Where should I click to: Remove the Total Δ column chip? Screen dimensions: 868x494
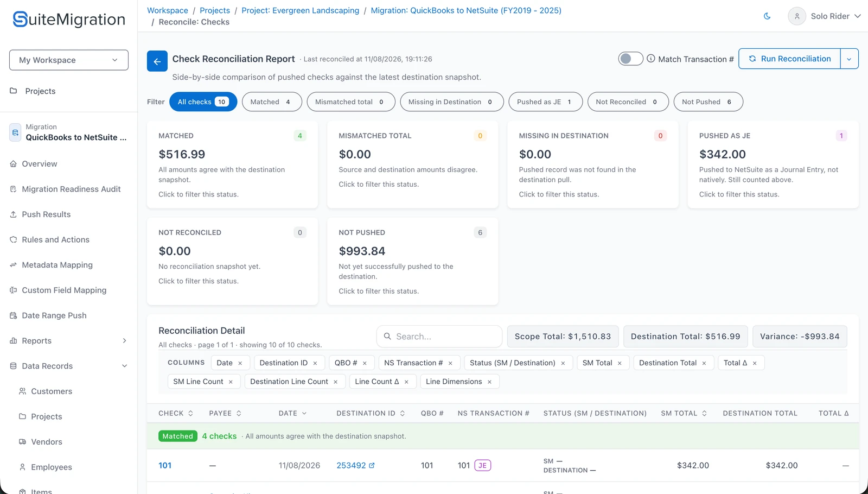click(x=755, y=363)
